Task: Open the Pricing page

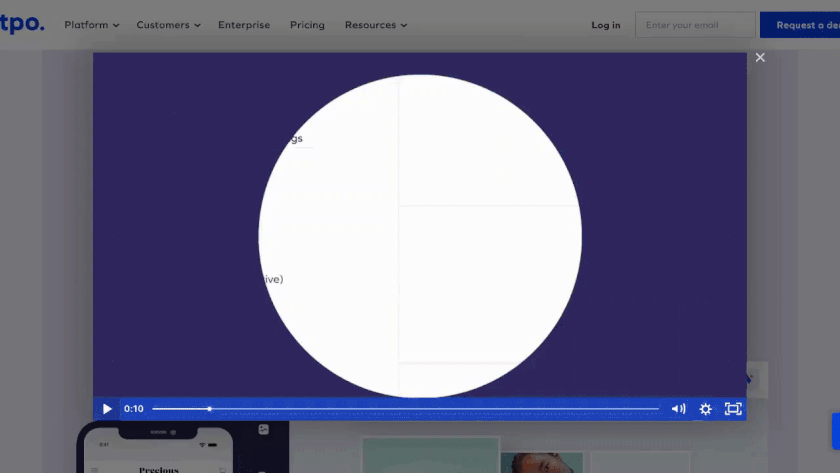Action: [x=307, y=25]
